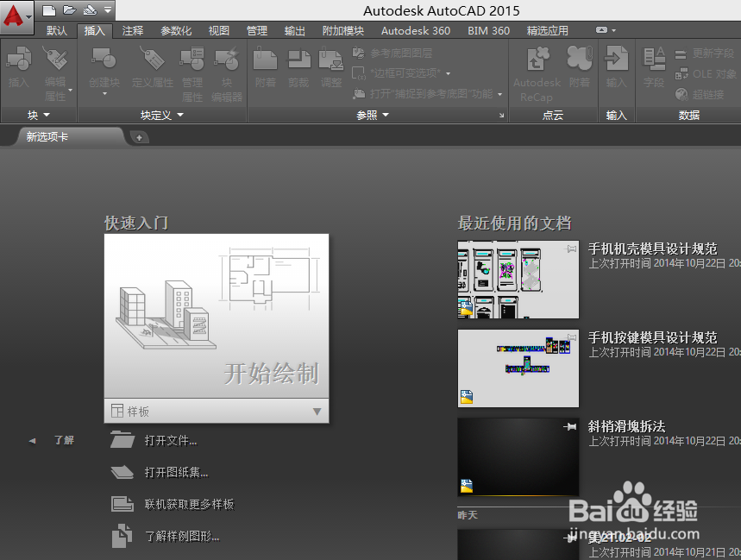
Task: Pin the 手机机壳模具设计规范 document
Action: coord(571,249)
